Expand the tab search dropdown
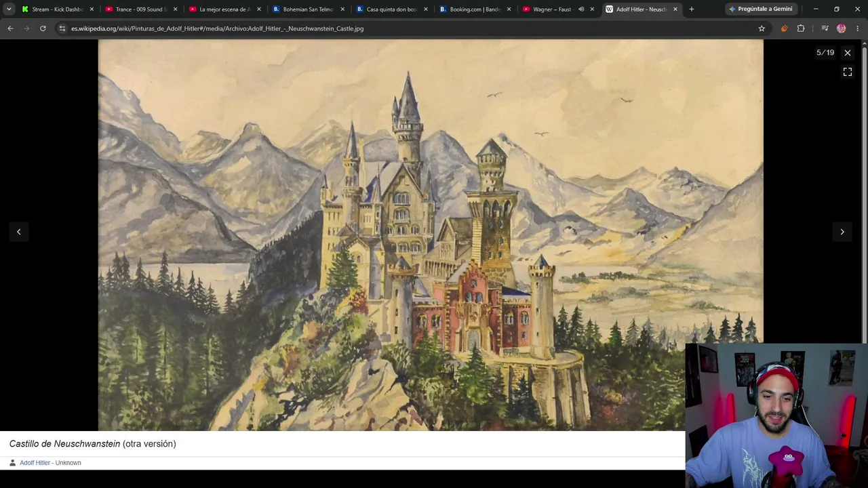The width and height of the screenshot is (868, 488). [9, 9]
